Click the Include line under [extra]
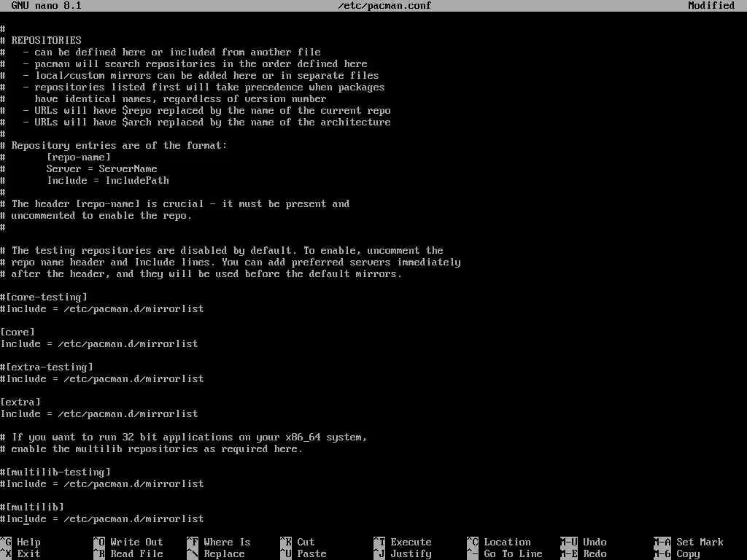This screenshot has width=747, height=560. pos(99,414)
